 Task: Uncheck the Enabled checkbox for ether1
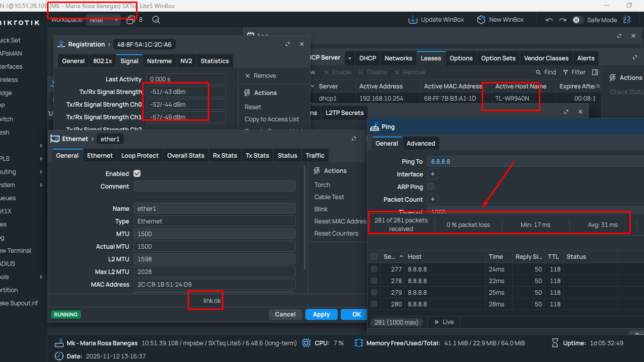[137, 173]
